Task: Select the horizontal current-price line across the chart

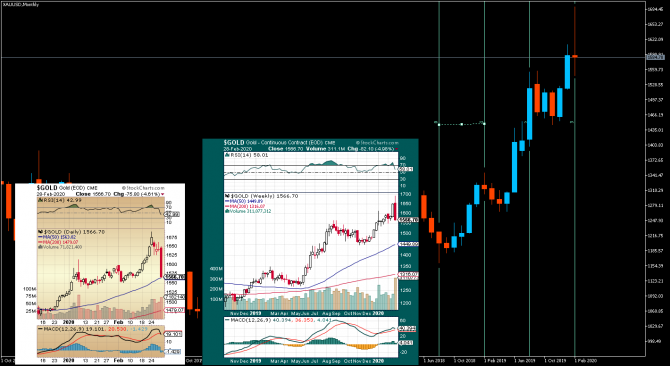Action: 323,57
